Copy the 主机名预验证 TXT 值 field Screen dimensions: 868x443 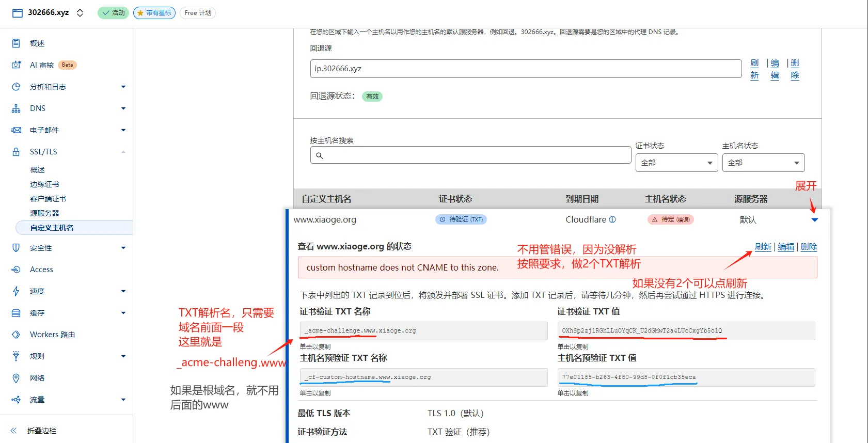[x=686, y=377]
